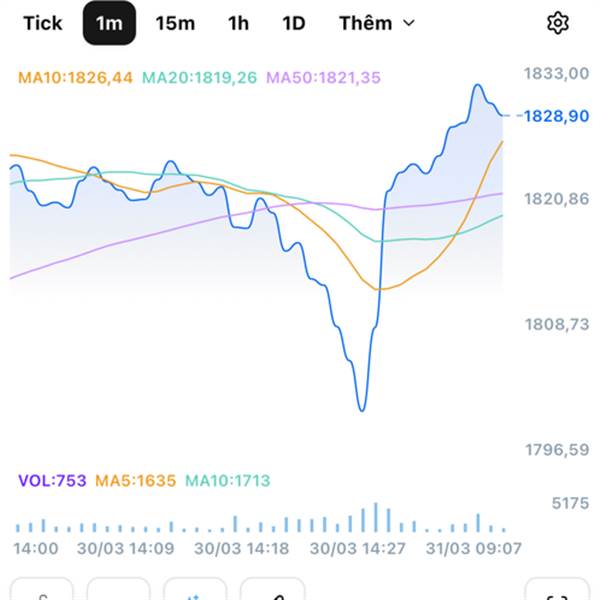Click the lowest dip of the blue price line

362,409
